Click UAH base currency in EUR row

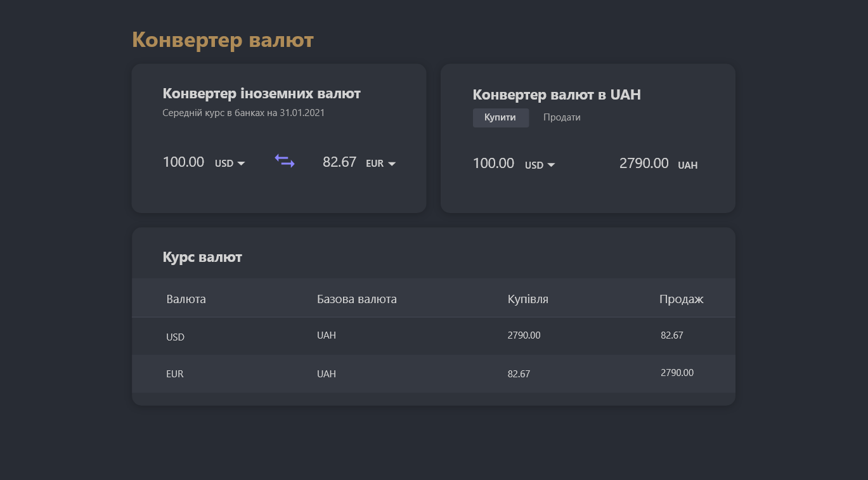tap(327, 374)
